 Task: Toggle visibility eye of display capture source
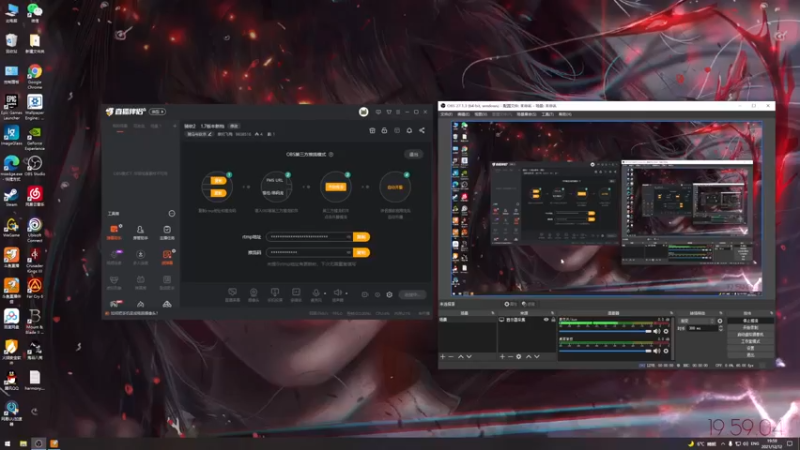click(546, 320)
